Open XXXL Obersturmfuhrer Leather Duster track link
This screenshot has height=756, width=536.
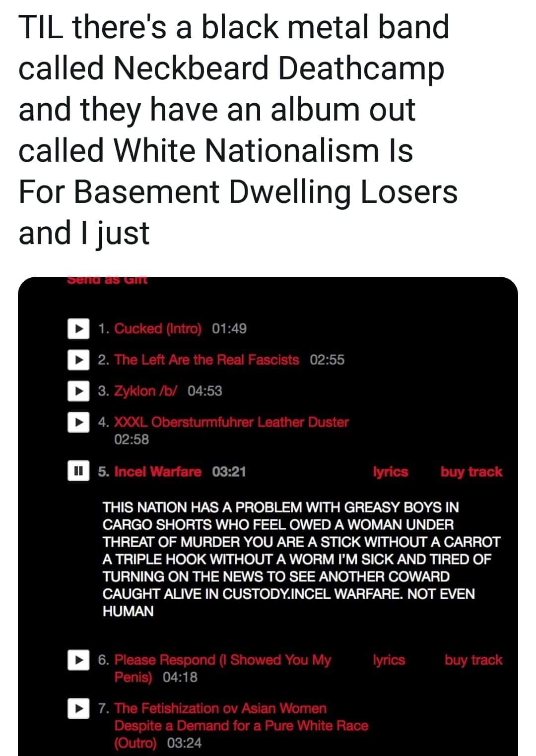click(231, 423)
